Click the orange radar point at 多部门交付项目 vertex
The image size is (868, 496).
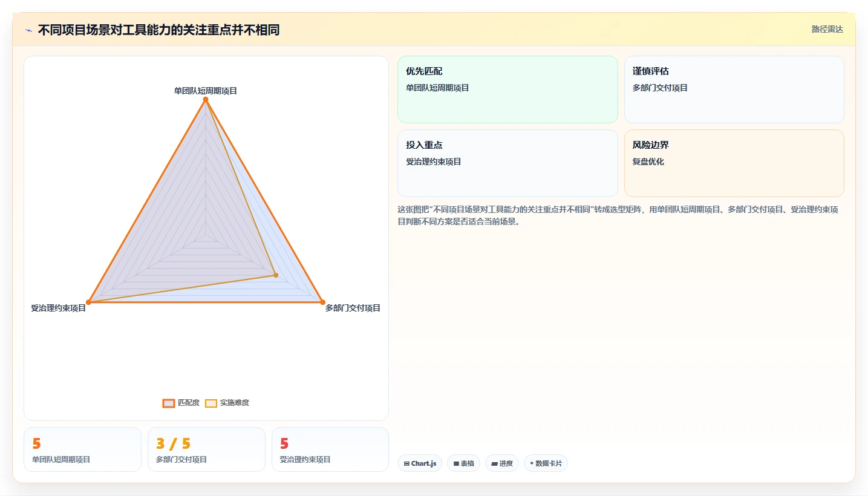(x=322, y=302)
